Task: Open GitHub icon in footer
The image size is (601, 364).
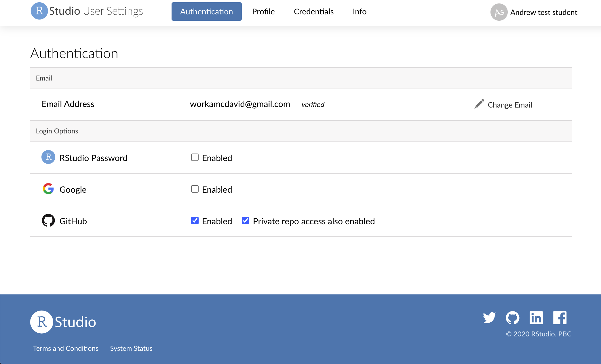Action: (x=512, y=318)
